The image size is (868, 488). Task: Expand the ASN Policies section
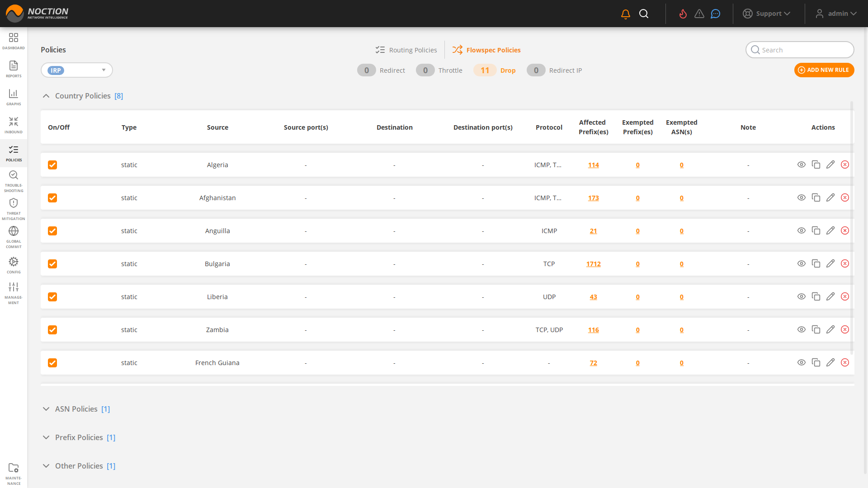[x=46, y=409]
